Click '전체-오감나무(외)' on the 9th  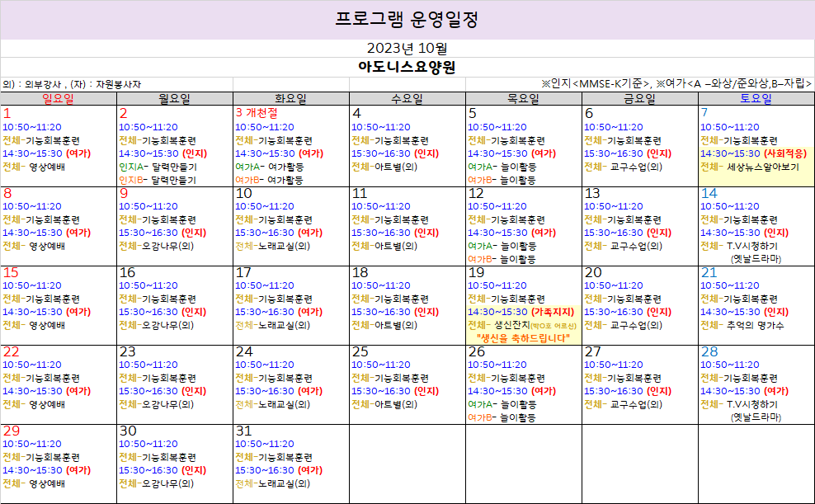[x=157, y=247]
